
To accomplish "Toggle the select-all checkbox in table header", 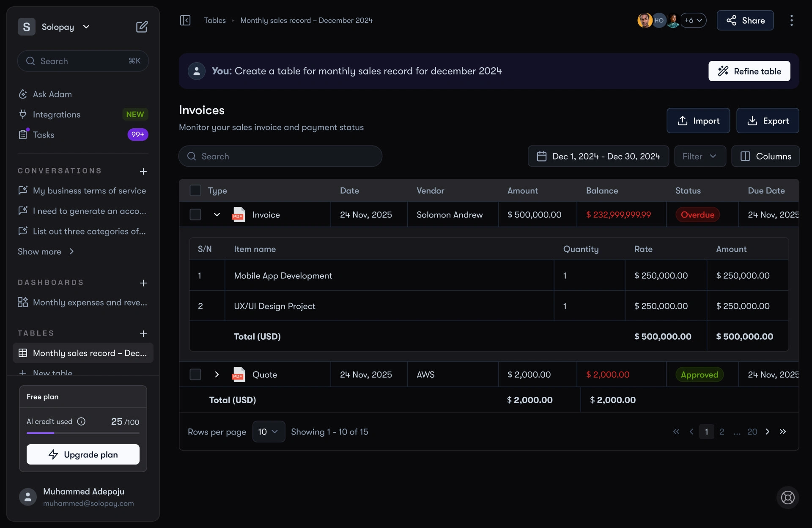I will coord(195,190).
